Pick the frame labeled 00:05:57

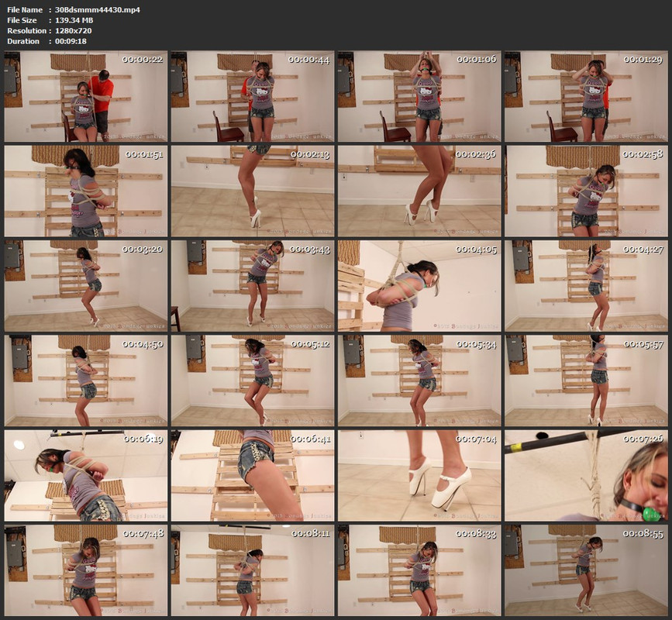[586, 381]
